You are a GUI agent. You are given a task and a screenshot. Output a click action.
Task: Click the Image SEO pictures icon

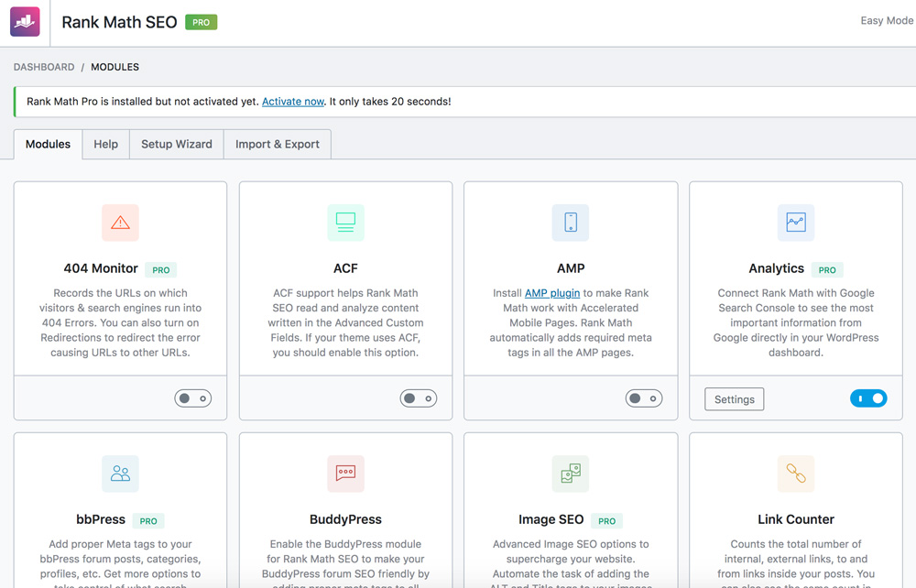tap(571, 474)
